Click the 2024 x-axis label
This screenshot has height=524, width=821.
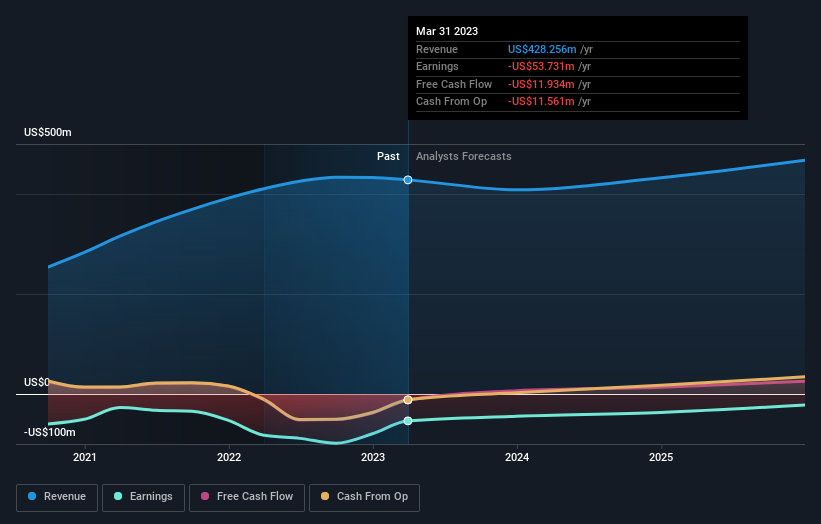(517, 457)
